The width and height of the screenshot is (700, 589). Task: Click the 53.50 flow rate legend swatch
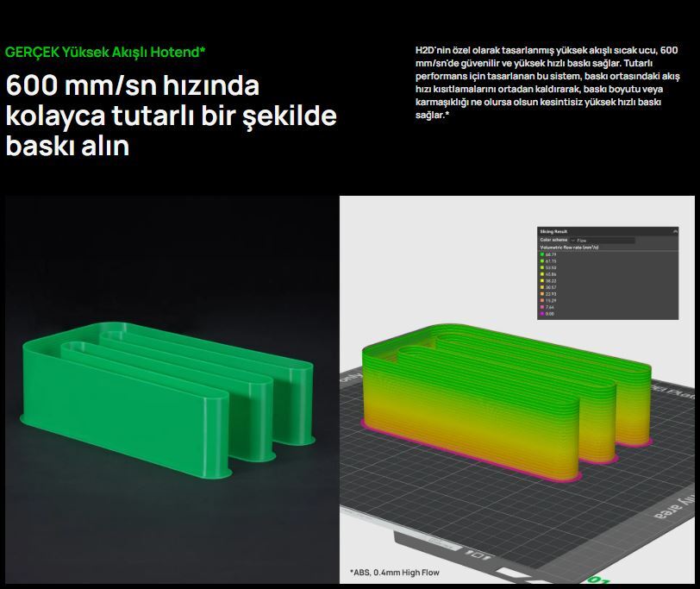pos(541,268)
